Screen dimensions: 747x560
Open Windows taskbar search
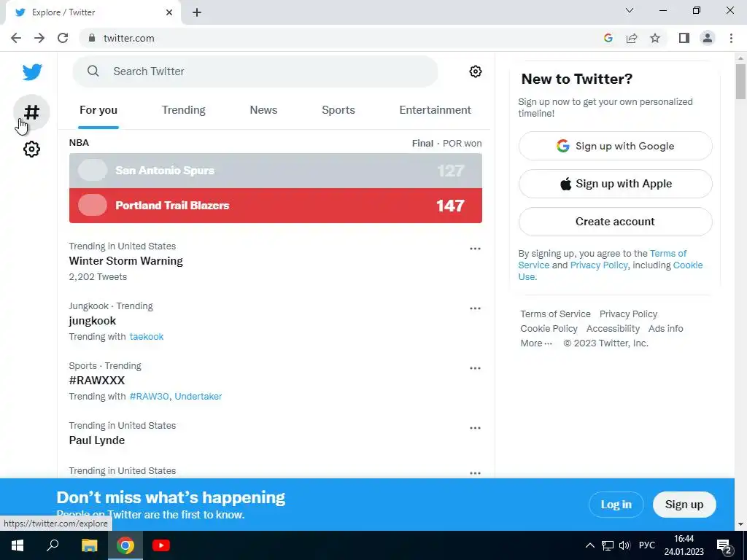[x=53, y=545]
